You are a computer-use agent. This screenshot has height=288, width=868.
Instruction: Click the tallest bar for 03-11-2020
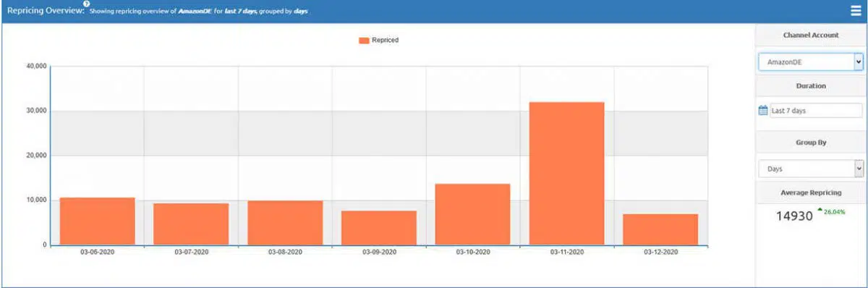[567, 173]
